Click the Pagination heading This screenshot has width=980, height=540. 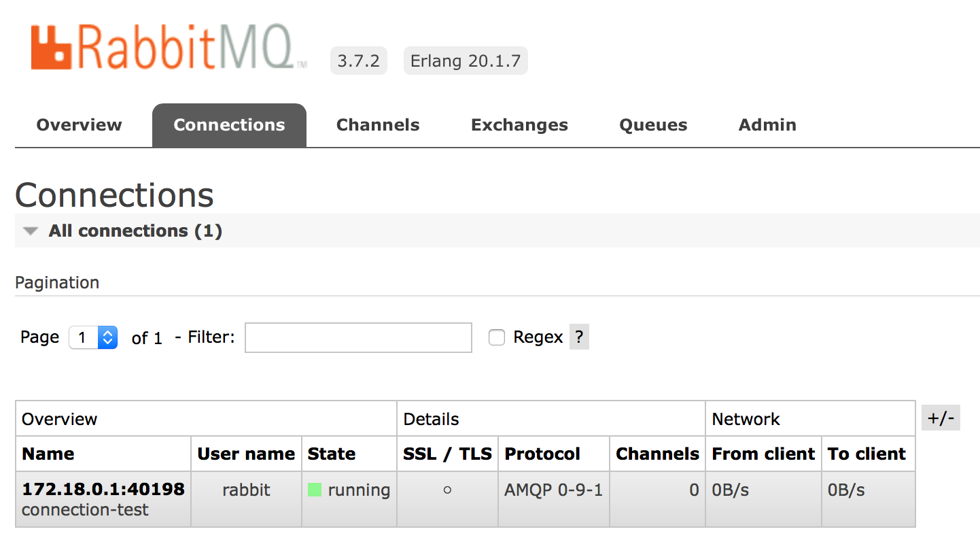coord(57,282)
